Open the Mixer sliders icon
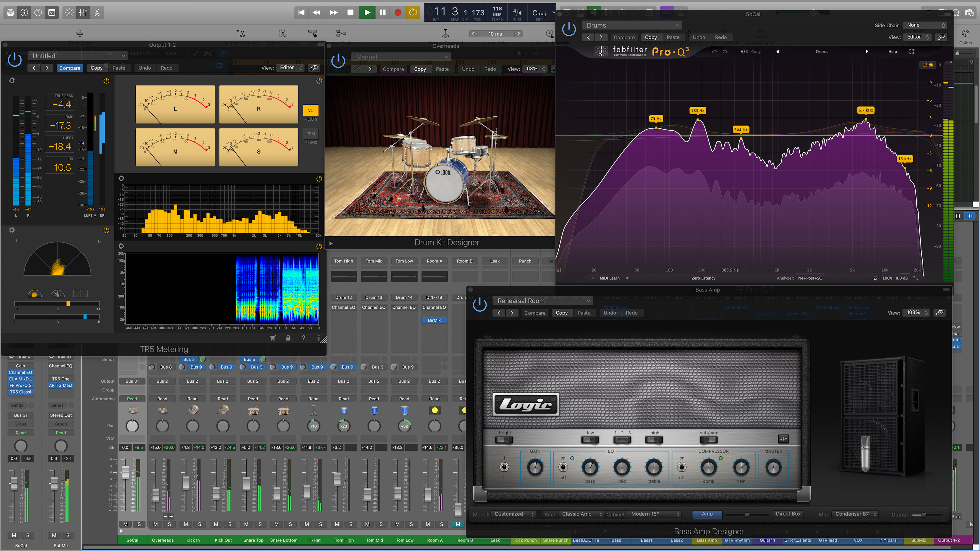Image resolution: width=980 pixels, height=551 pixels. pyautogui.click(x=83, y=13)
